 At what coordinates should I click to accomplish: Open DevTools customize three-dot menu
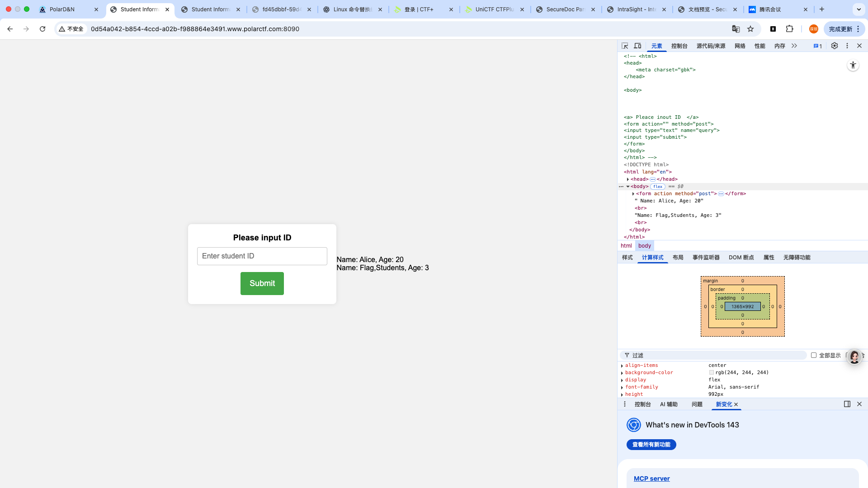tap(847, 46)
